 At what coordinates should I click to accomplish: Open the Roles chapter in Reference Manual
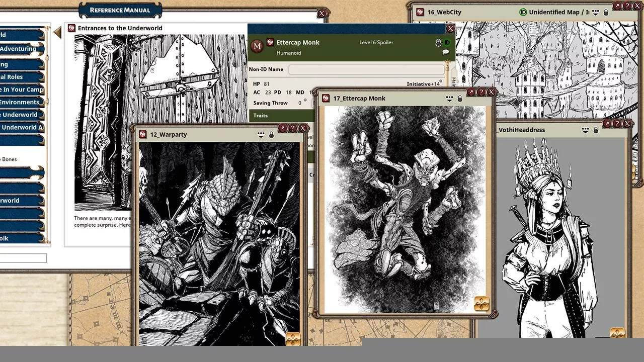tap(22, 77)
